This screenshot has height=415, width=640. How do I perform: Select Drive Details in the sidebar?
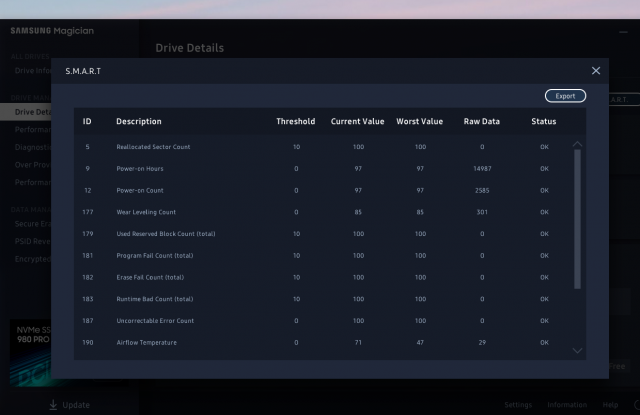pos(30,112)
